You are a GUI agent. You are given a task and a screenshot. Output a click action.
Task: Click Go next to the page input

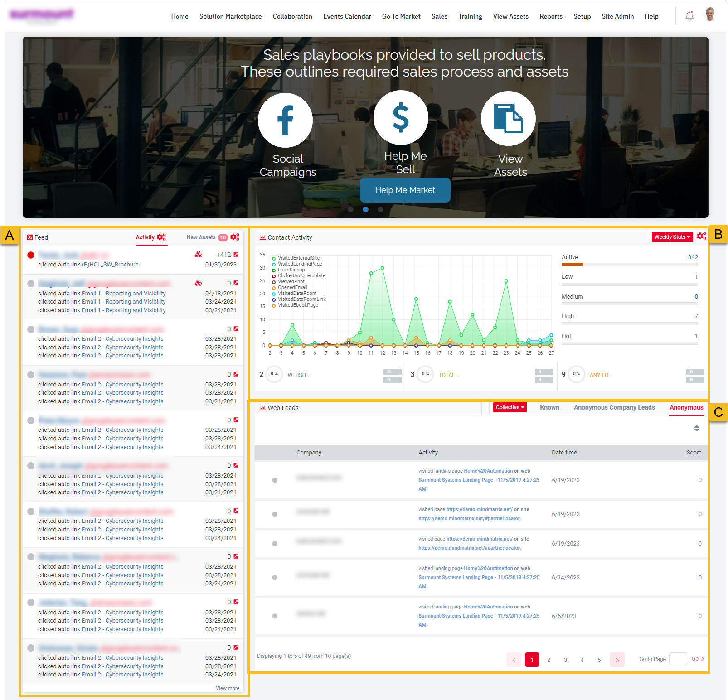click(698, 659)
